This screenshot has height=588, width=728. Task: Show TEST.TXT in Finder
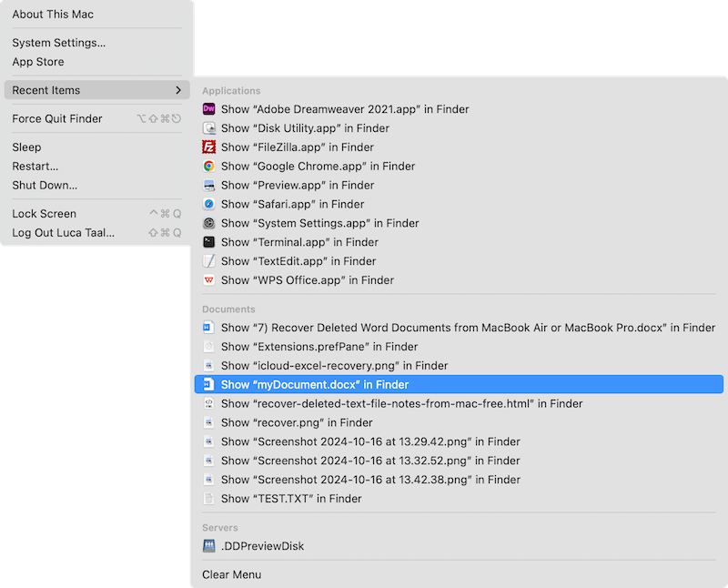point(289,498)
